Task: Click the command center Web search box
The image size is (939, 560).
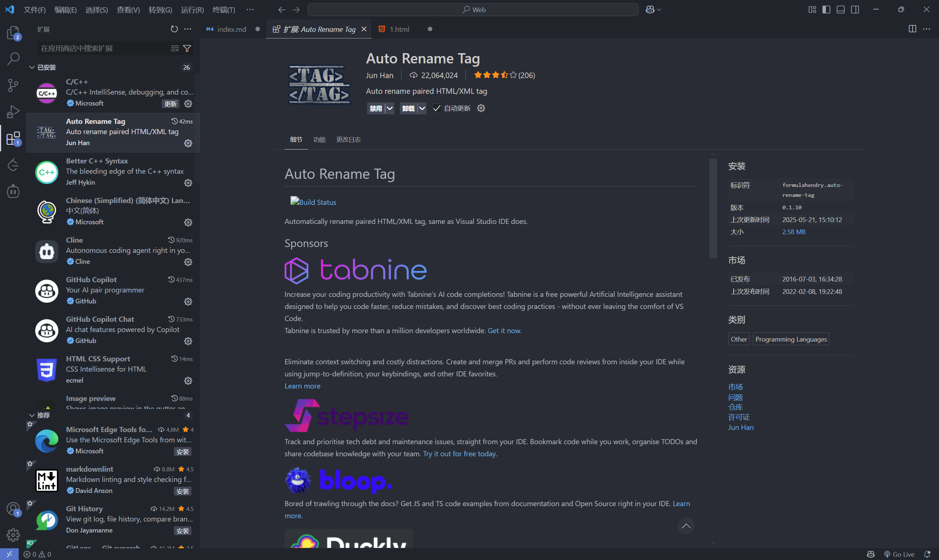Action: [x=473, y=10]
